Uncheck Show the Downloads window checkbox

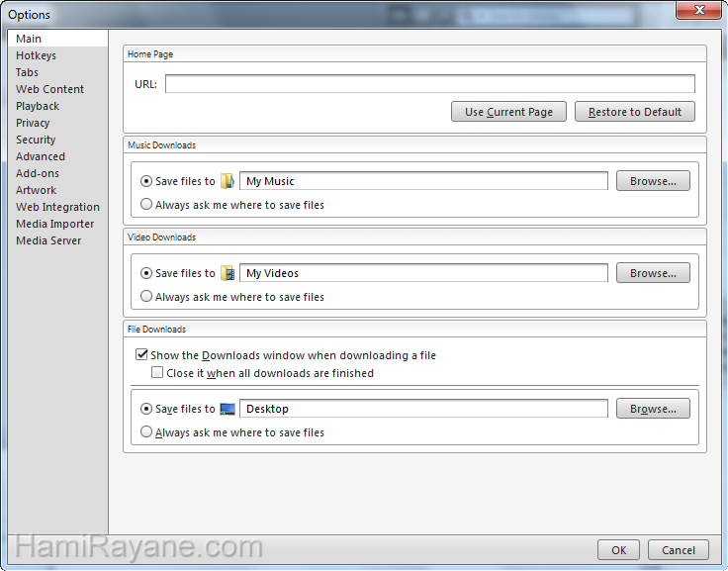pyautogui.click(x=141, y=355)
